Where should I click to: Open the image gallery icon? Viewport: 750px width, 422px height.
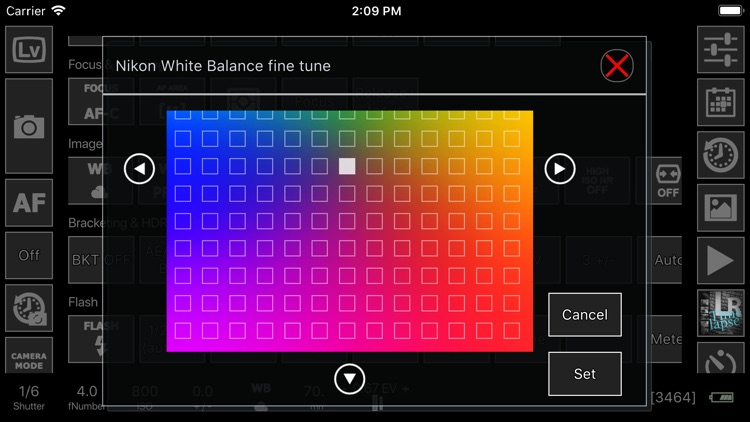coord(720,208)
